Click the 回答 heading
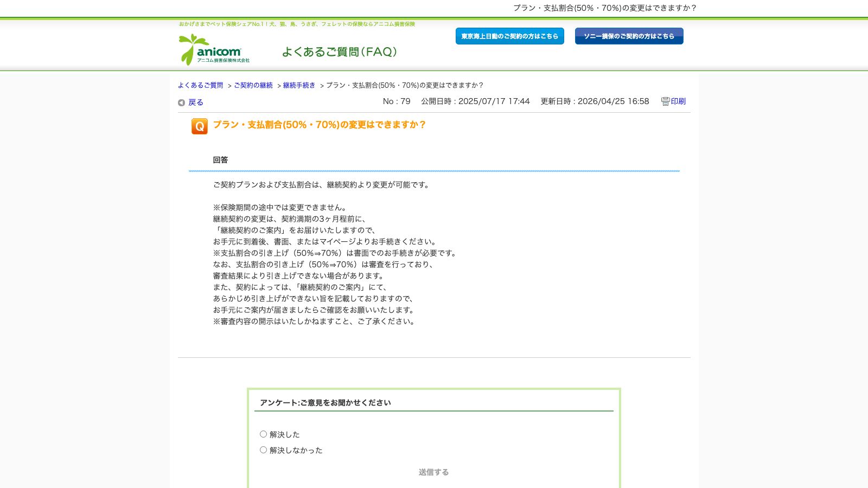The image size is (868, 488). [x=220, y=160]
